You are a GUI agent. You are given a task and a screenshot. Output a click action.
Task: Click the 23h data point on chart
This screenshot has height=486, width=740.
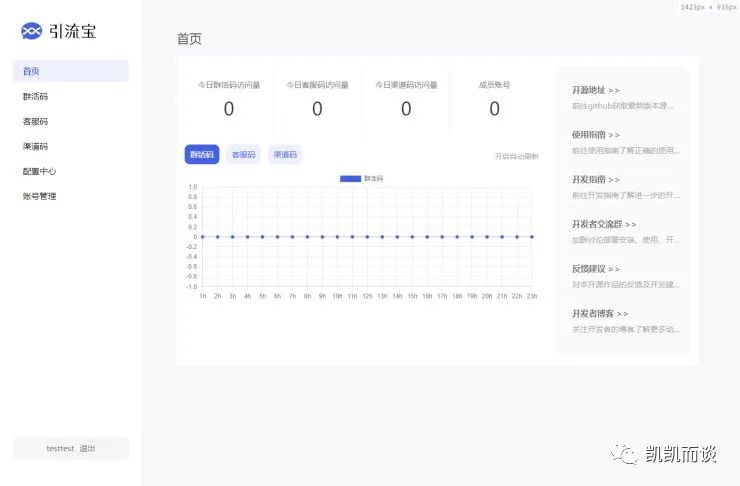click(532, 237)
